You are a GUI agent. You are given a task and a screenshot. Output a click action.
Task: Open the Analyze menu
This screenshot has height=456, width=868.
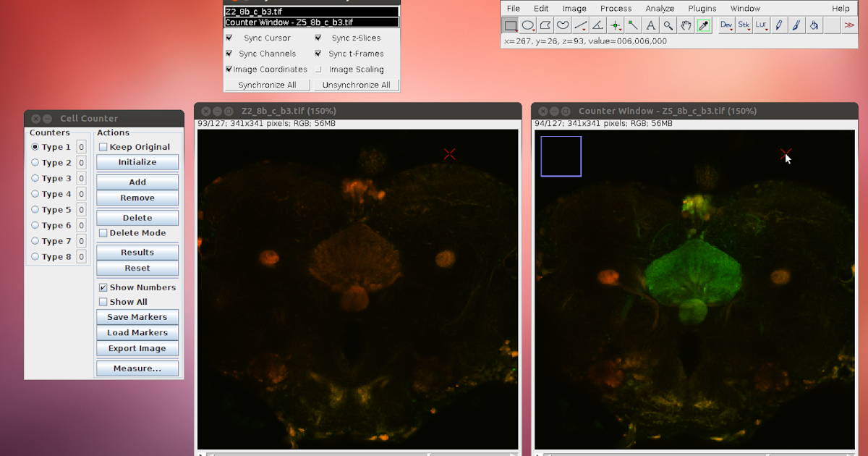tap(660, 8)
